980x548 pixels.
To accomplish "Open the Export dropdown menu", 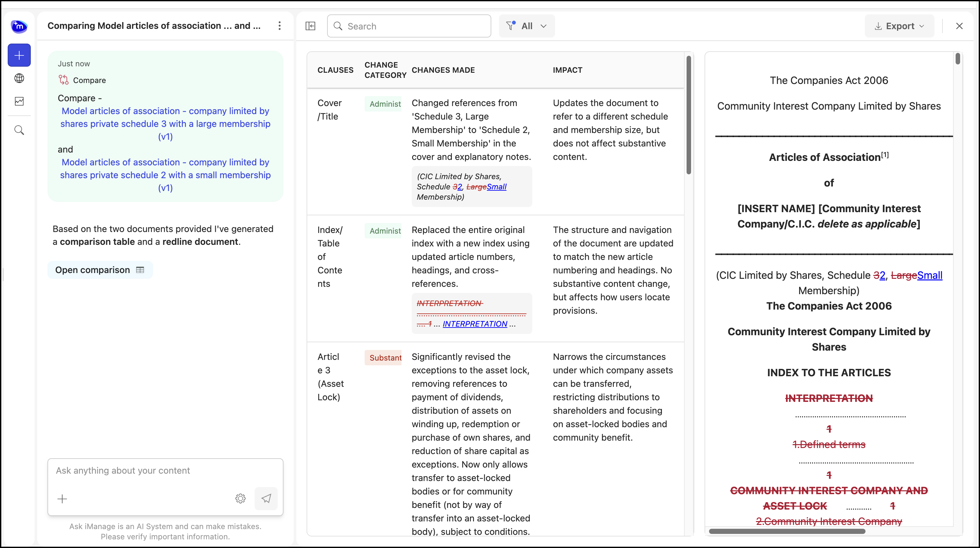I will tap(899, 26).
